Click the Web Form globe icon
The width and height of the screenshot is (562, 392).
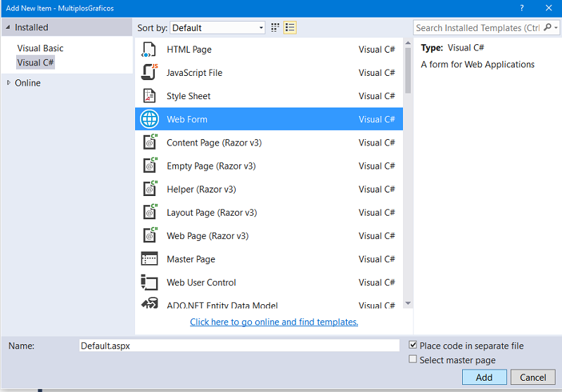coord(149,119)
